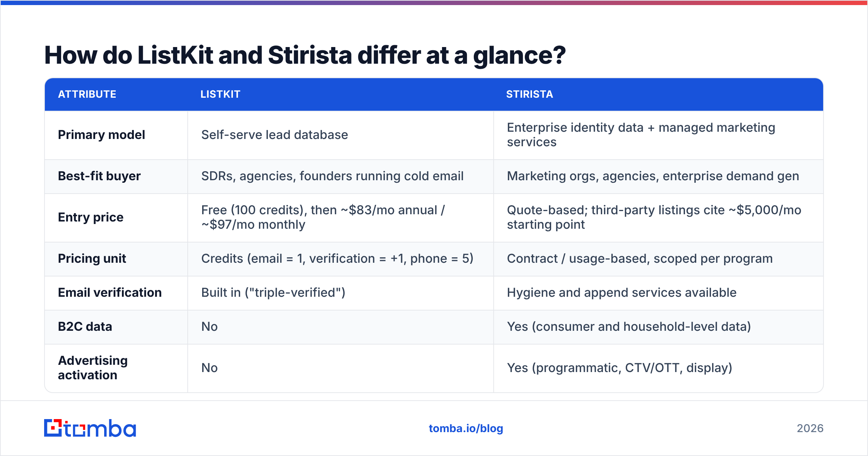Click the STIRISTA column header
This screenshot has width=868, height=456.
pos(529,94)
